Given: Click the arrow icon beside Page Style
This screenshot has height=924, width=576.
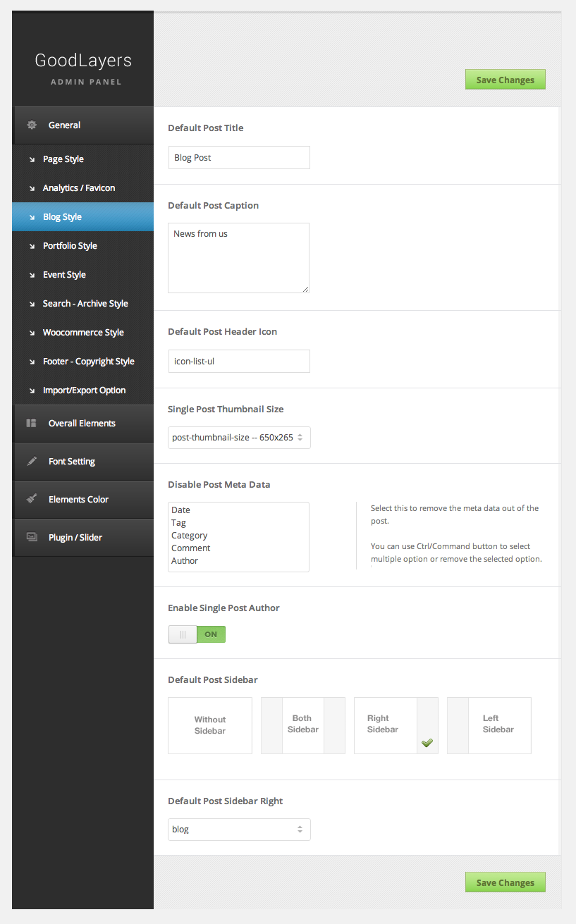Looking at the screenshot, I should tap(32, 159).
